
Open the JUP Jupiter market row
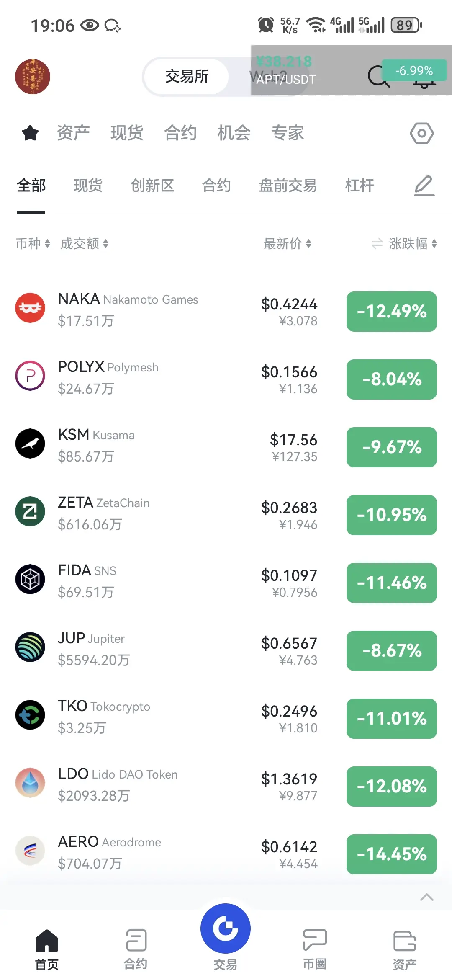226,651
